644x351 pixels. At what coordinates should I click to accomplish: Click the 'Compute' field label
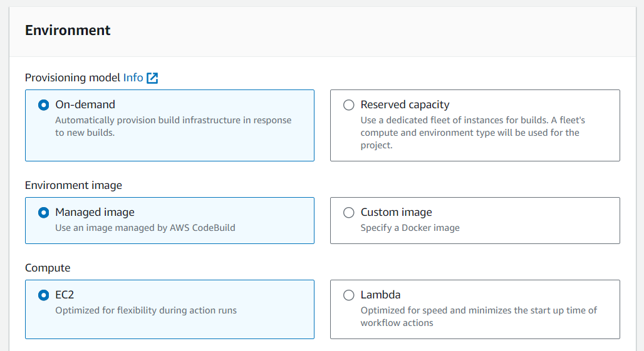48,268
